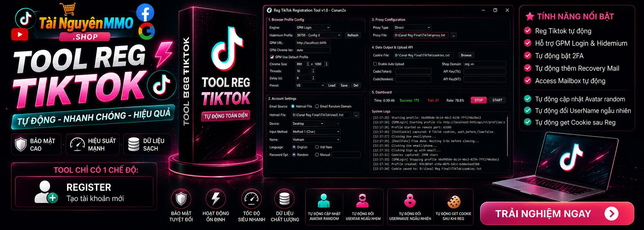The height and width of the screenshot is (230, 644).
Task: Select the Email Random Domain option
Action: pyautogui.click(x=317, y=106)
